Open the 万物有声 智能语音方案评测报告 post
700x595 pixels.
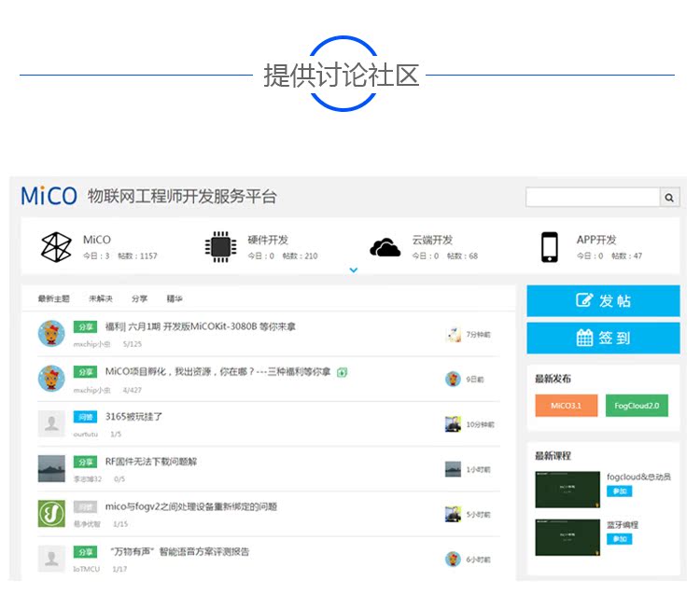179,552
